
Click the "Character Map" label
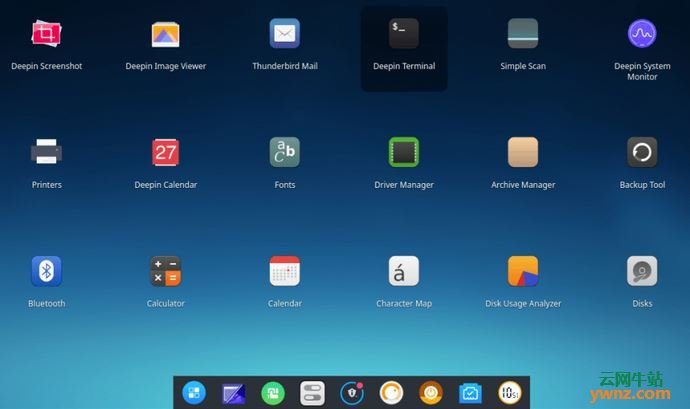click(x=404, y=303)
